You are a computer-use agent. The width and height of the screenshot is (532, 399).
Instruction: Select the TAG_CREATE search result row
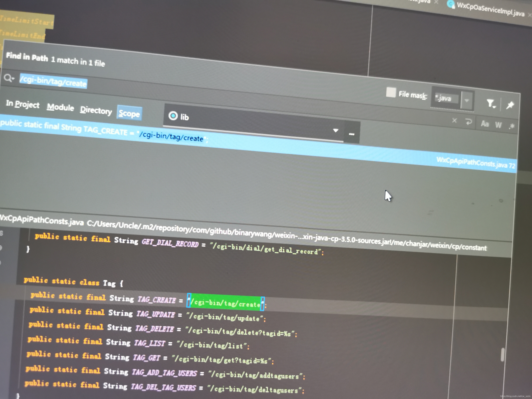[258, 144]
